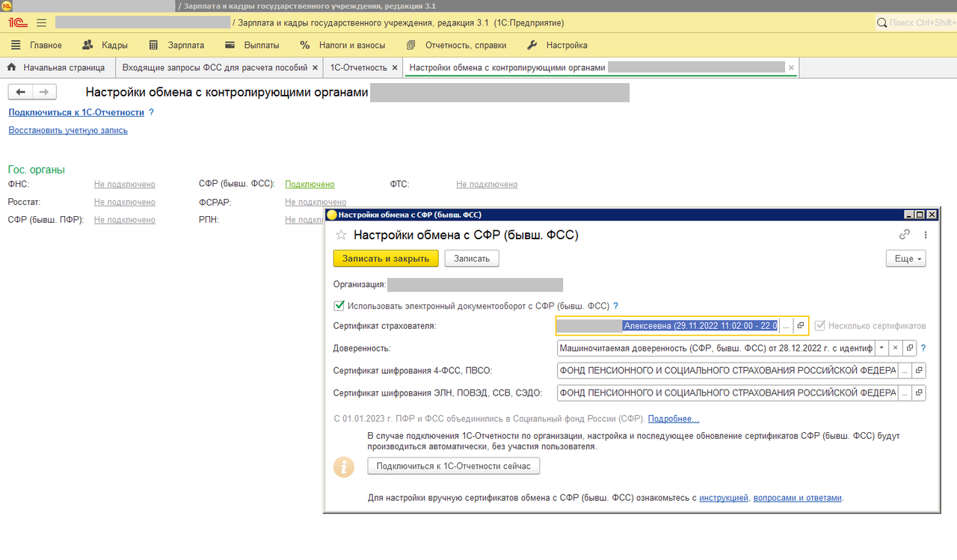Click ellipsis select button for Сертификат страхователя
This screenshot has width=957, height=560.
pyautogui.click(x=786, y=326)
